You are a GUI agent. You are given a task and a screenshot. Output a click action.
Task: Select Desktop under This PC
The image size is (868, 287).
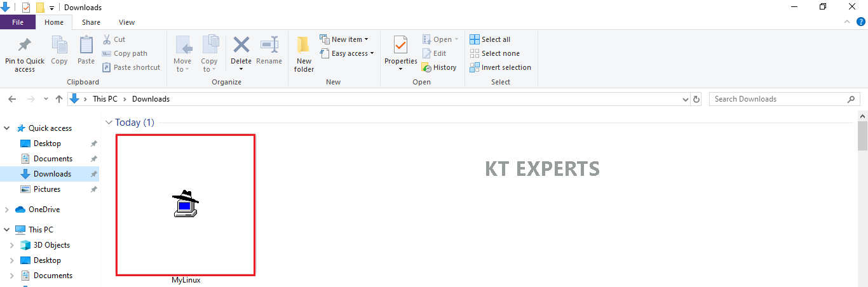[x=47, y=260]
